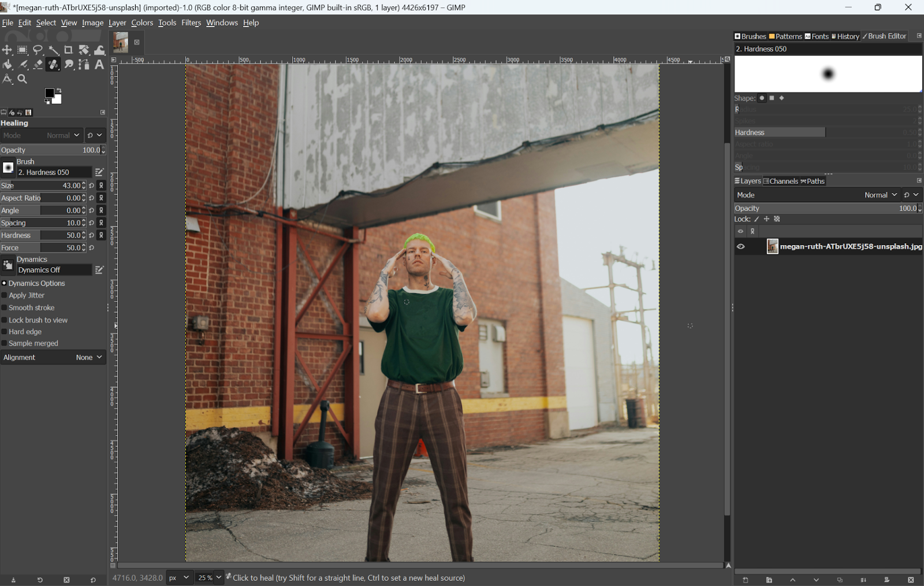Select the Move tool
This screenshot has width=924, height=586.
(7, 50)
